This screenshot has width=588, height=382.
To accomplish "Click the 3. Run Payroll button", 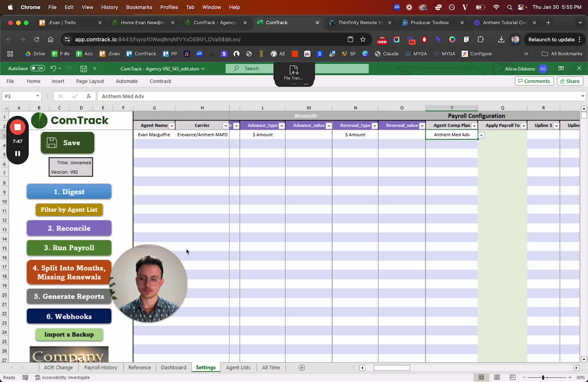I will [69, 248].
